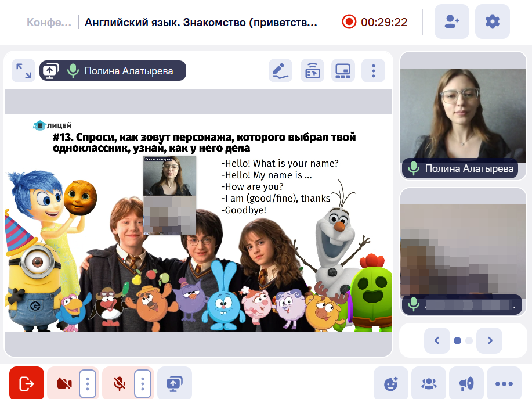Click the Лицей logo on the slide

click(x=52, y=125)
